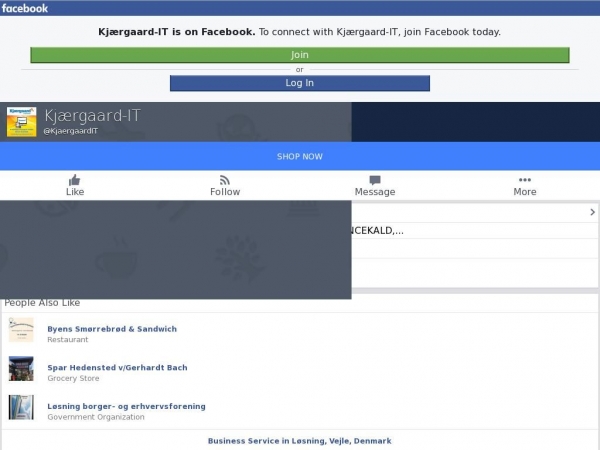Image resolution: width=600 pixels, height=450 pixels.
Task: Open the More options ellipsis icon
Action: (525, 179)
